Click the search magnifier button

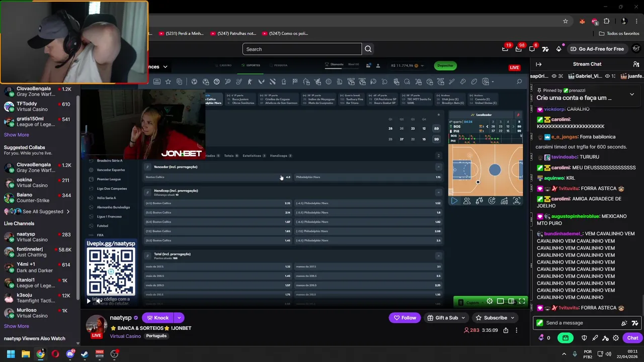pos(368,49)
